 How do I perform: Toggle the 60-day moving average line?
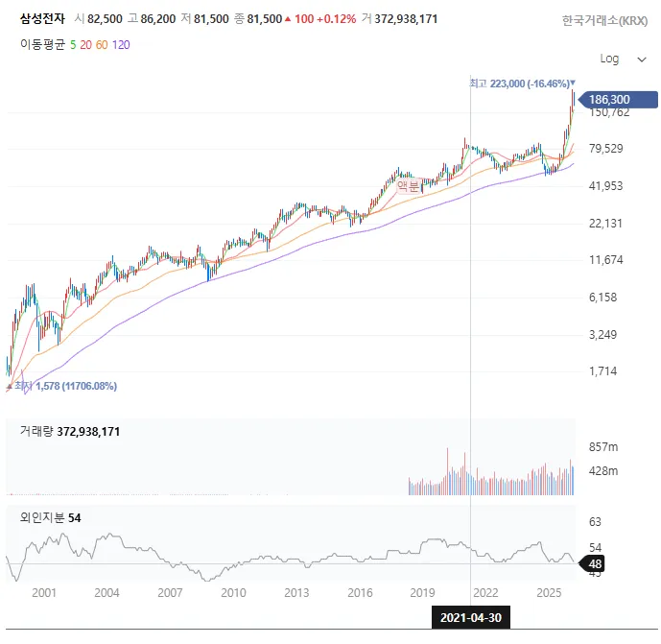tap(102, 44)
